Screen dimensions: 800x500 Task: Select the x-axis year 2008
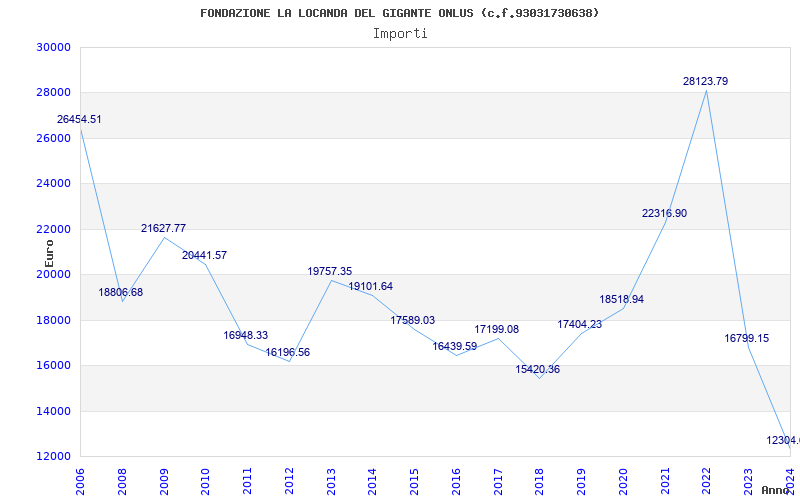point(122,481)
